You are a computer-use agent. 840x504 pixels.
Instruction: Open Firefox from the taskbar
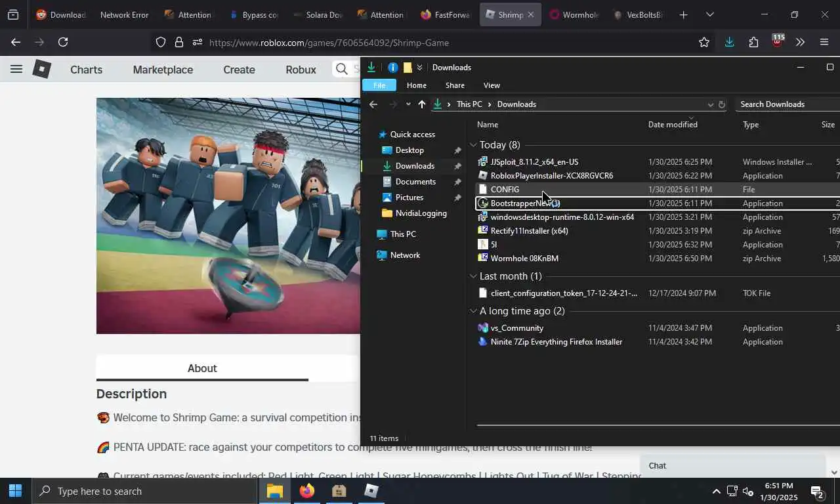[306, 491]
